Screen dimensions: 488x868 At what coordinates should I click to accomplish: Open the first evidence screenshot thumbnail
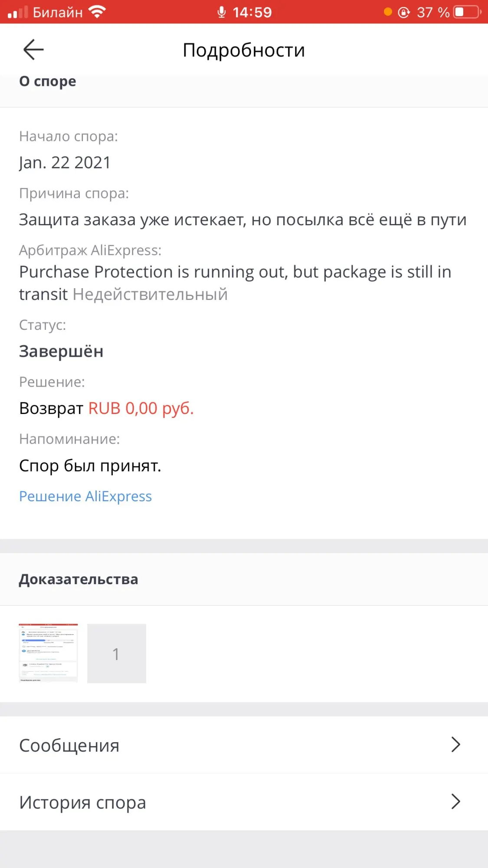(48, 653)
